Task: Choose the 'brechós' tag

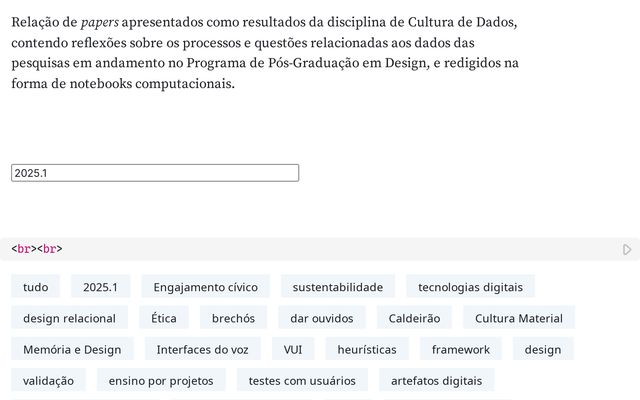Action: coord(233,318)
